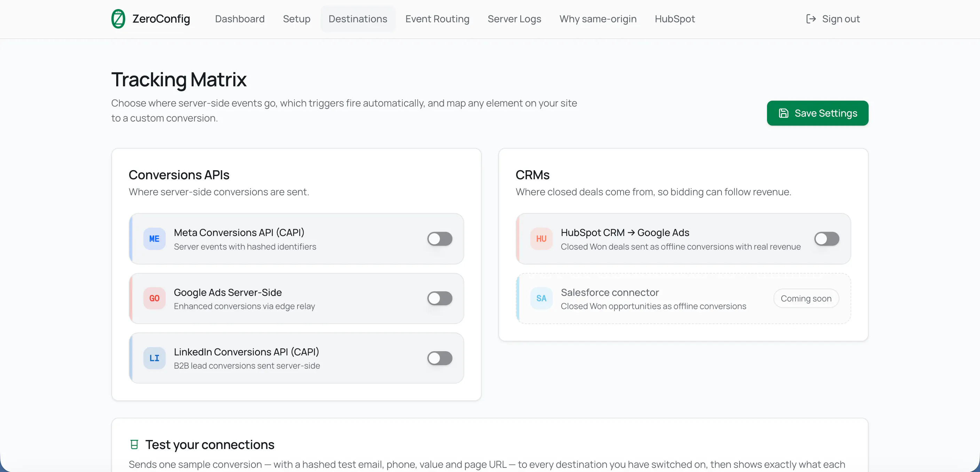Click 'B2B lead conversions sent server-side' text
Viewport: 980px width, 472px height.
(x=247, y=366)
